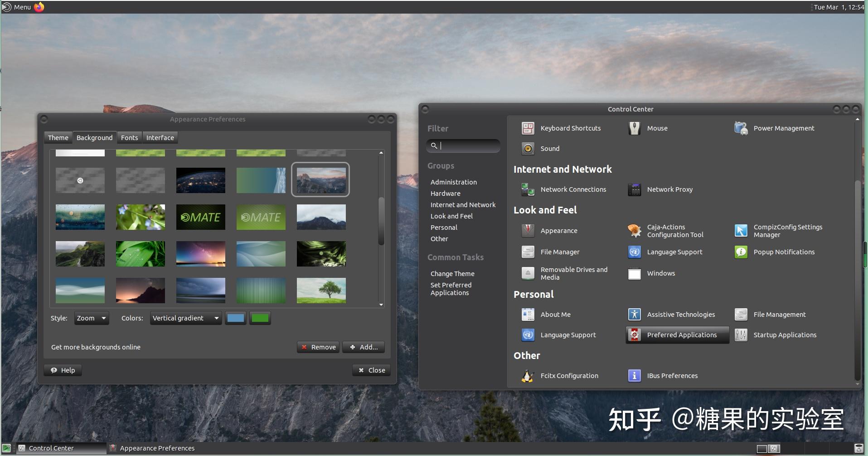868x456 pixels.
Task: Select Change Theme under Common Tasks
Action: [x=452, y=273]
